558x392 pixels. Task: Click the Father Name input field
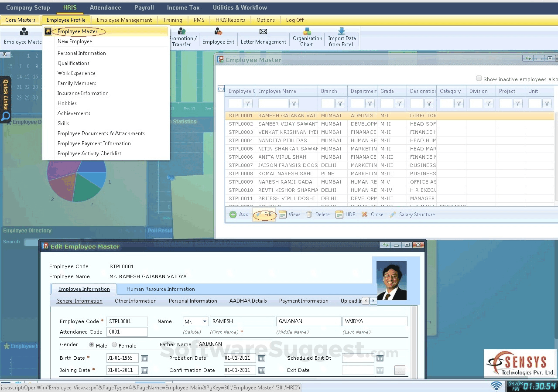233,344
